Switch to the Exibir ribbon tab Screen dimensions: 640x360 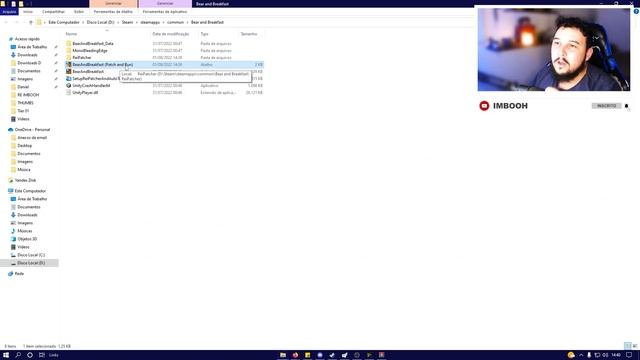[x=79, y=12]
